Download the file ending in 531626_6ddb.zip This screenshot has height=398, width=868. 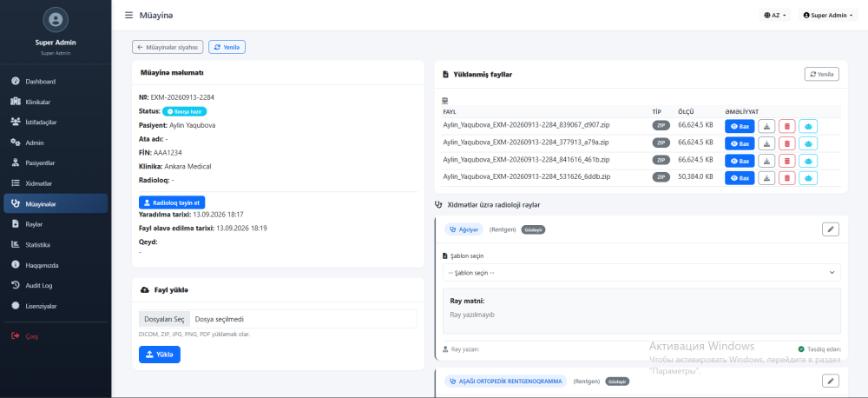point(766,178)
